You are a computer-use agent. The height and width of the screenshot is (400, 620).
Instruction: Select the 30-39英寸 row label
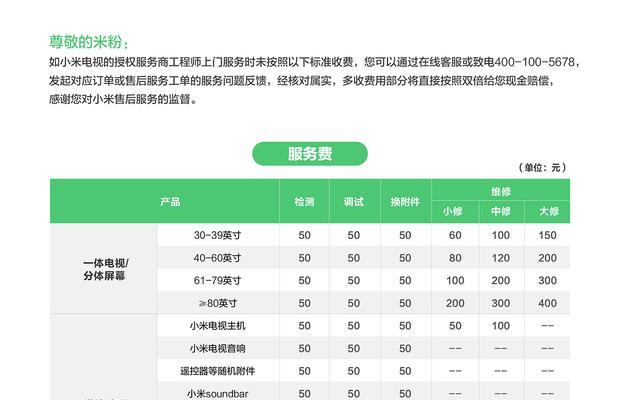point(217,235)
